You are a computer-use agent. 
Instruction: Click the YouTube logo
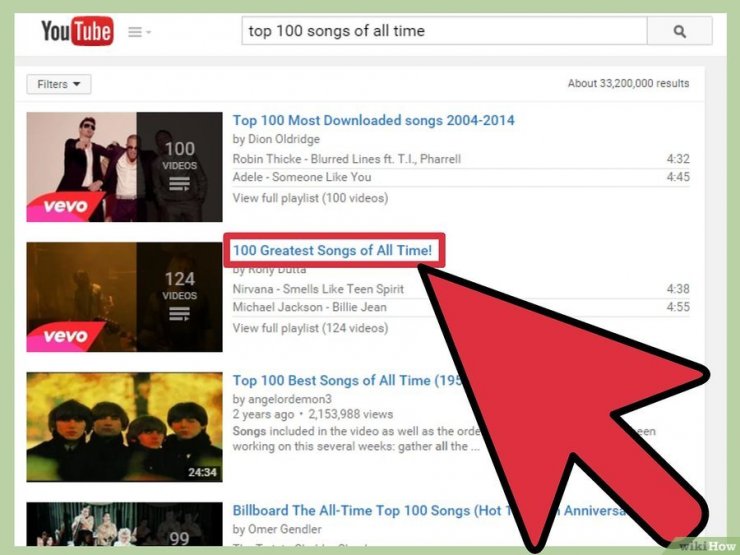(x=77, y=31)
